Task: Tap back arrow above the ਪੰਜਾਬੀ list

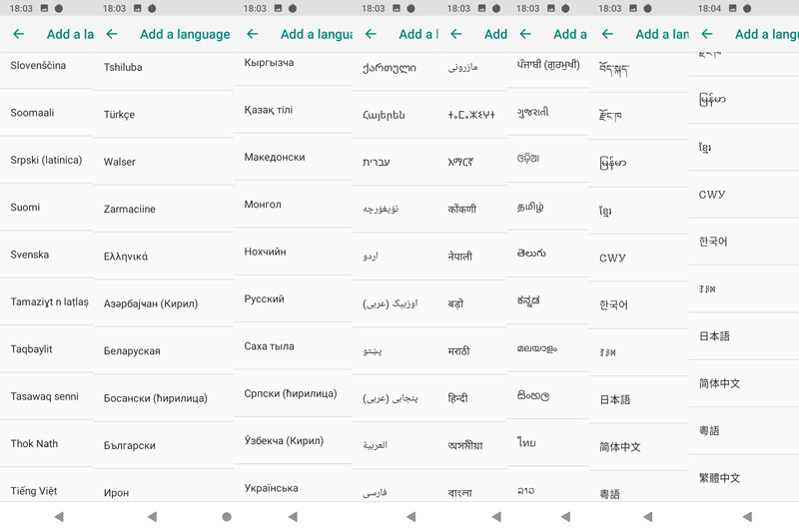Action: 525,34
